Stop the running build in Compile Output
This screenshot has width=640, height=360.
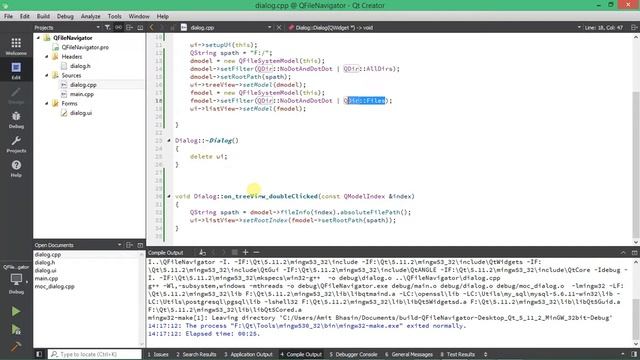coord(234,252)
